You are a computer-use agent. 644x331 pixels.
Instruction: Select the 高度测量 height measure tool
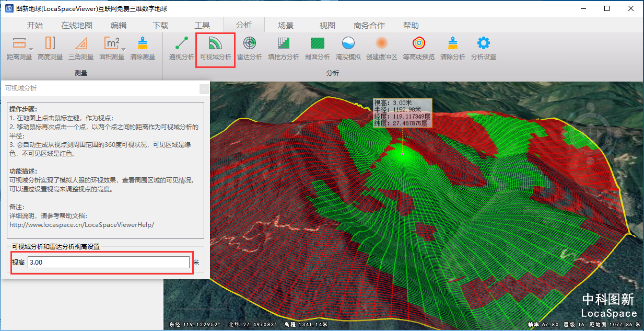coord(50,48)
